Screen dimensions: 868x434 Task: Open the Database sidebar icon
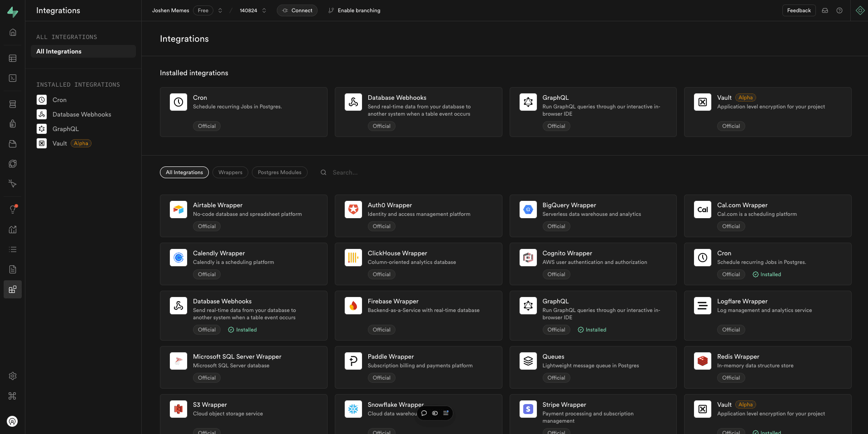pos(13,104)
